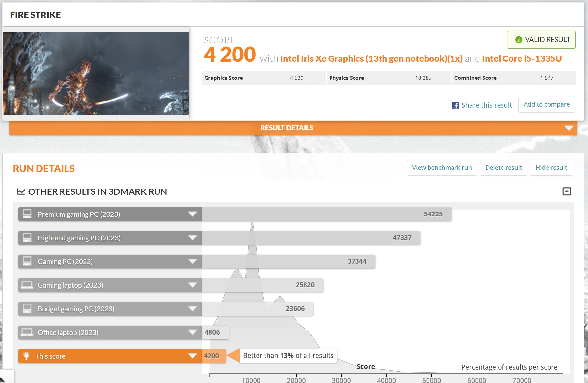Click the Budget gaming PC score bar 23606
The height and width of the screenshot is (383, 588).
[257, 309]
